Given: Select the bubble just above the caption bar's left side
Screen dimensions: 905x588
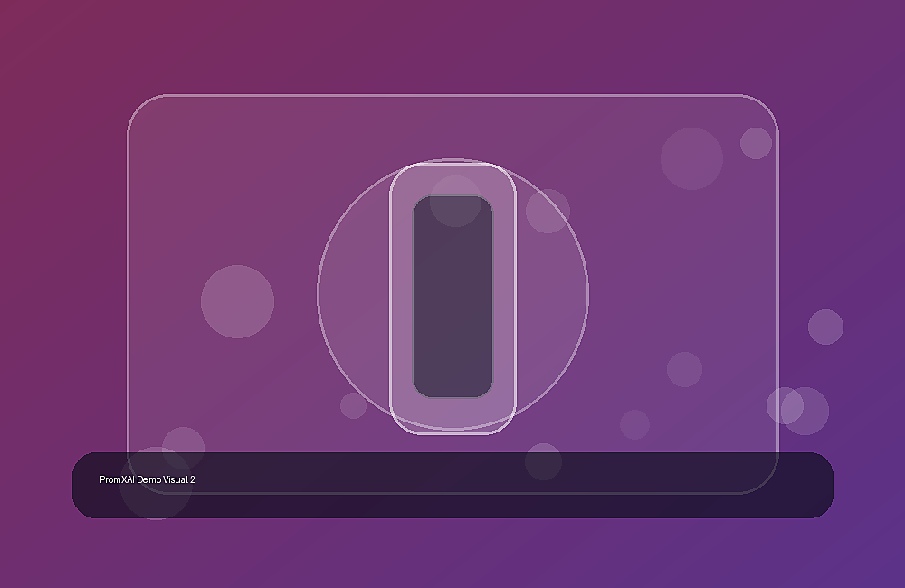Looking at the screenshot, I should coord(183,449).
